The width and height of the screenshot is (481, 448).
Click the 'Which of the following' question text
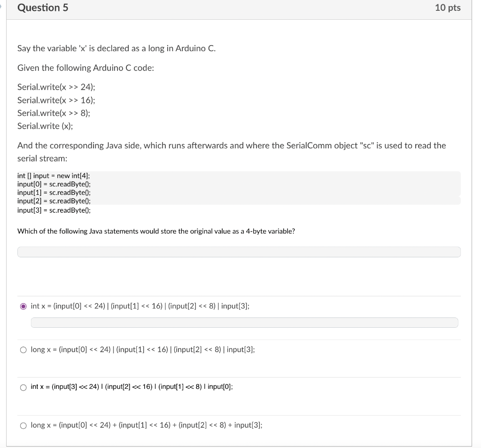[x=156, y=231]
